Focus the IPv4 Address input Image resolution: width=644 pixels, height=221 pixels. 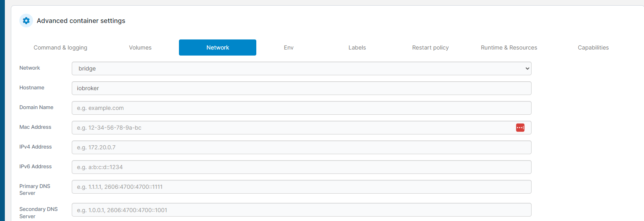click(x=301, y=147)
